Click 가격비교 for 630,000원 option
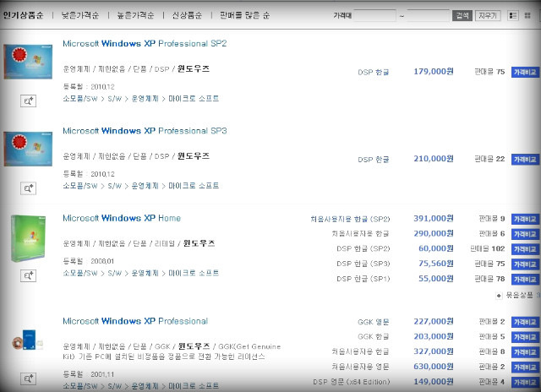The height and width of the screenshot is (392, 541). (x=525, y=367)
